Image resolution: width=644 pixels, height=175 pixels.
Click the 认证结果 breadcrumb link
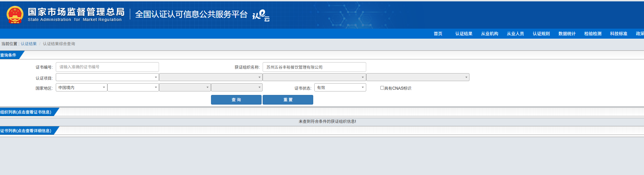click(x=29, y=44)
